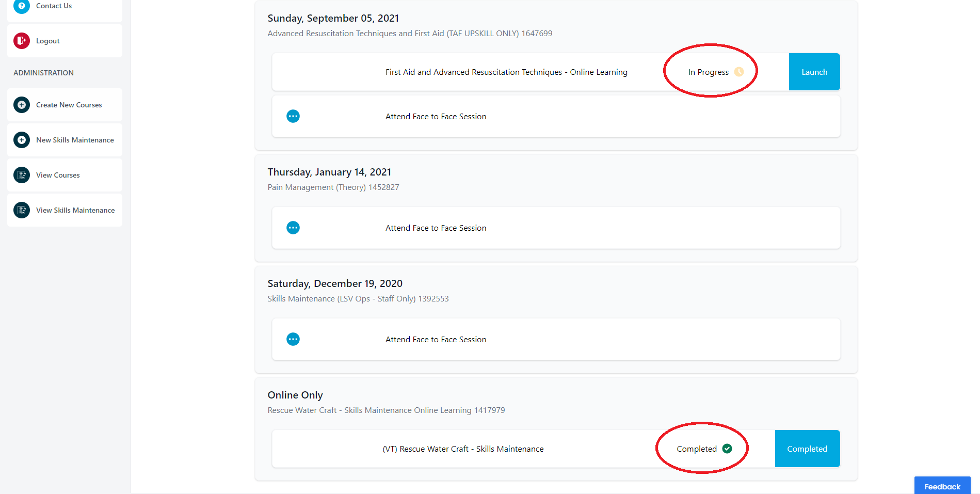Open the Feedback button
Screen dimensions: 980x494
[x=942, y=486]
